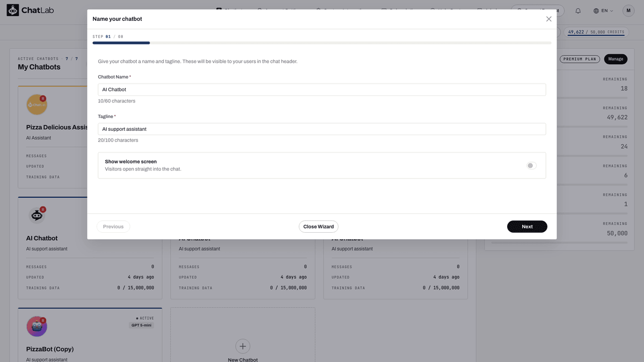The width and height of the screenshot is (644, 362).
Task: Click the Next button
Action: pos(527,226)
